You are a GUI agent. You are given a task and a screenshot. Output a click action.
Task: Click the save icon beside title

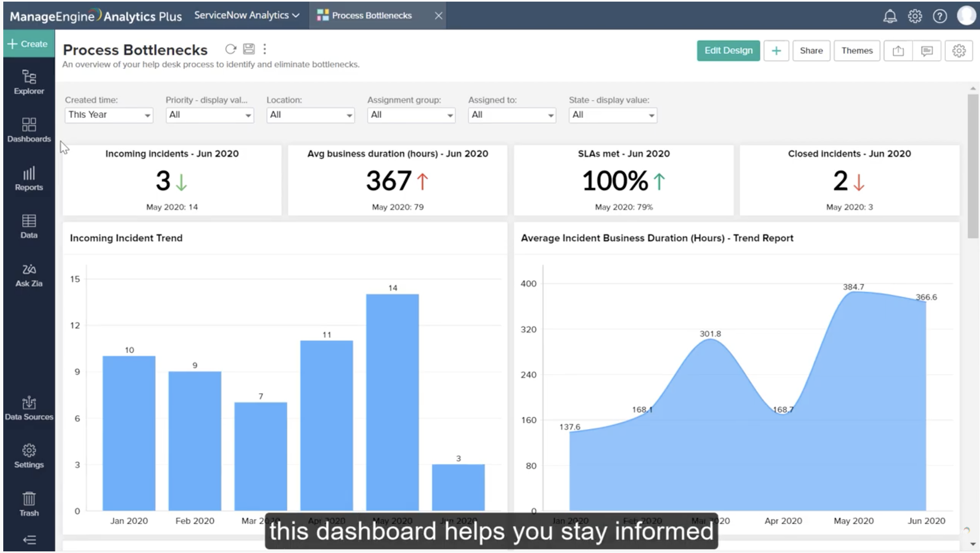tap(249, 49)
